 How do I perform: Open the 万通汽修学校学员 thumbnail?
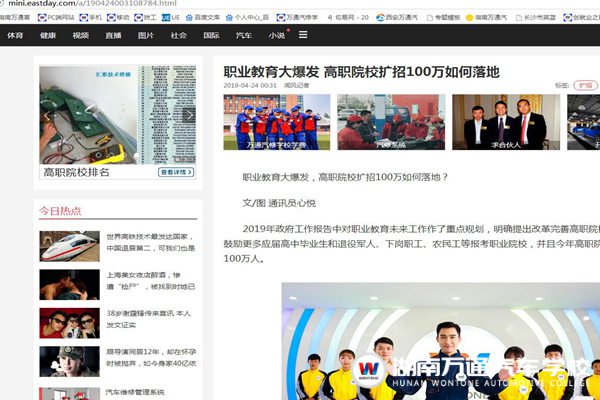point(277,122)
